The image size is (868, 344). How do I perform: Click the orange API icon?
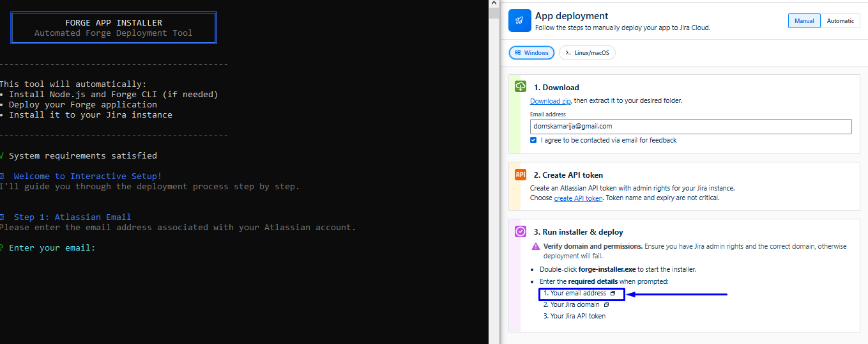521,175
